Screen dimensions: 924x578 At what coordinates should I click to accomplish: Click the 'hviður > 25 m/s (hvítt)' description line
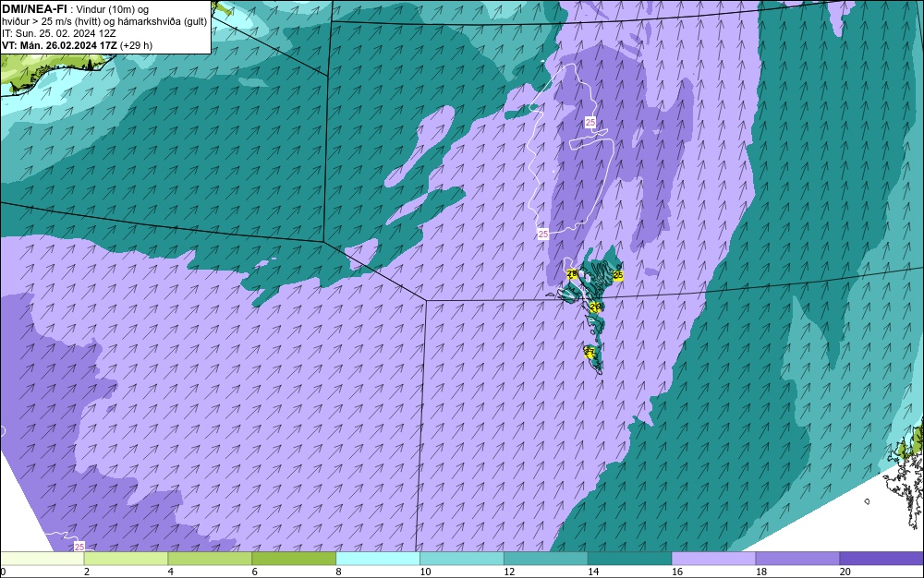pos(104,22)
